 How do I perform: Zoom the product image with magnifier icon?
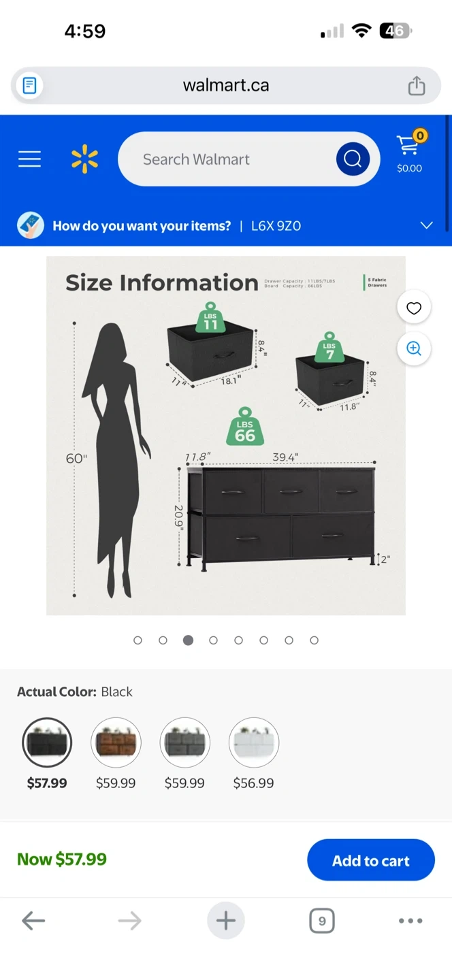(x=414, y=348)
